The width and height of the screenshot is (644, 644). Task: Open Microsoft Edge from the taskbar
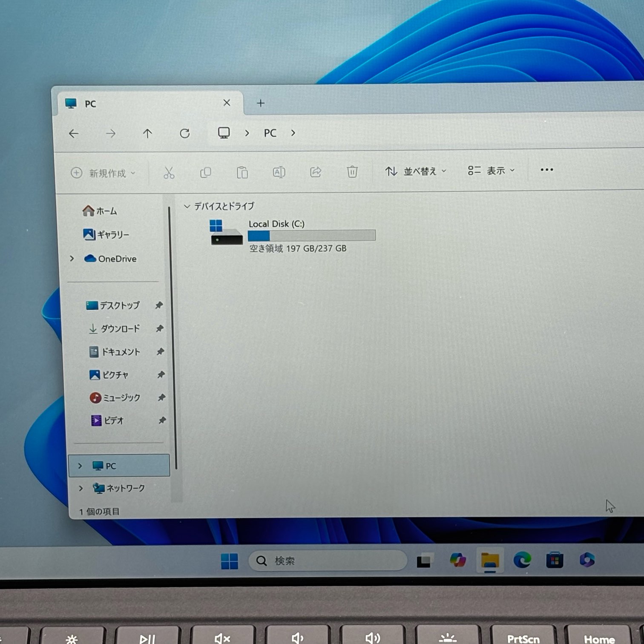(522, 560)
